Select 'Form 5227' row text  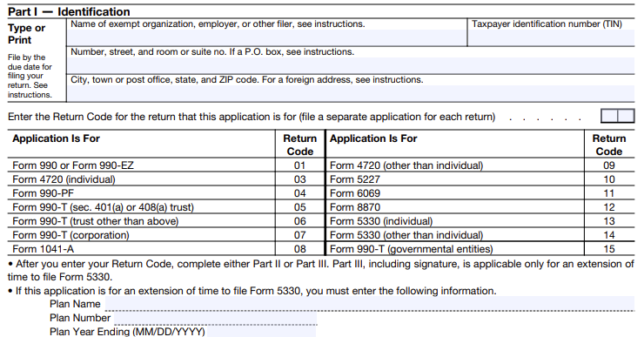coord(355,179)
